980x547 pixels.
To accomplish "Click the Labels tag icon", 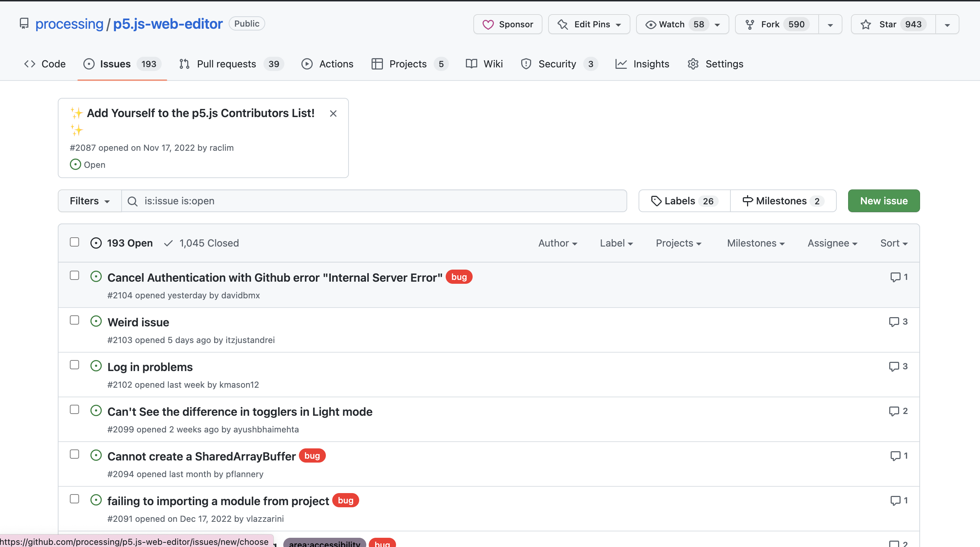I will point(656,201).
